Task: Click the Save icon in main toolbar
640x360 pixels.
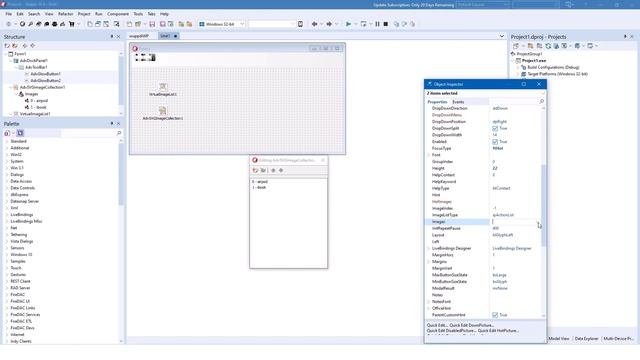Action: (152, 24)
